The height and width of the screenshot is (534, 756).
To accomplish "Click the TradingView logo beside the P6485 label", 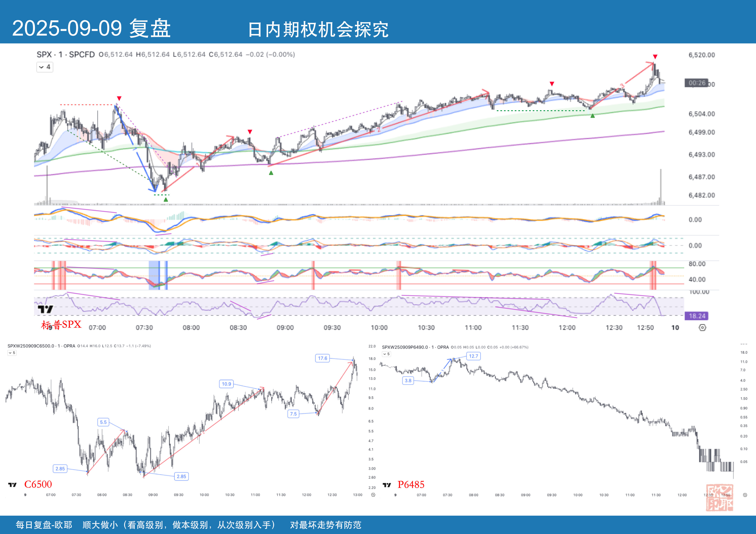I will 387,485.
